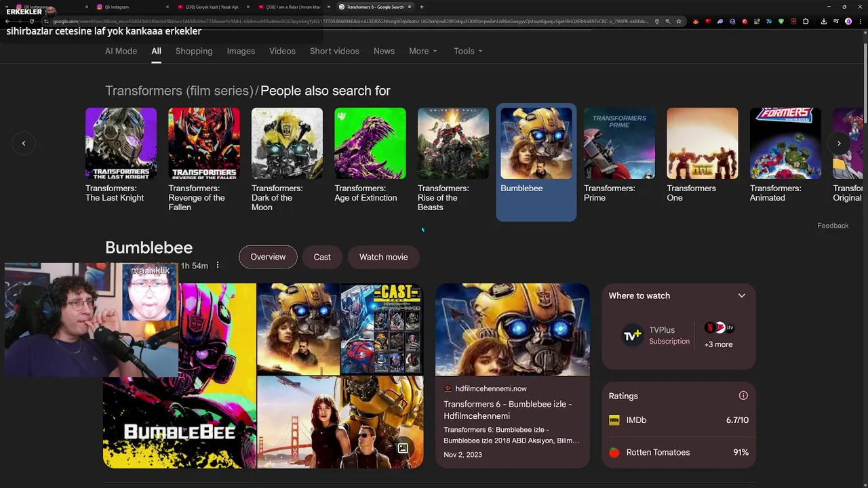
Task: Open the Rotten Tomatoes 91% rating row
Action: [x=679, y=452]
